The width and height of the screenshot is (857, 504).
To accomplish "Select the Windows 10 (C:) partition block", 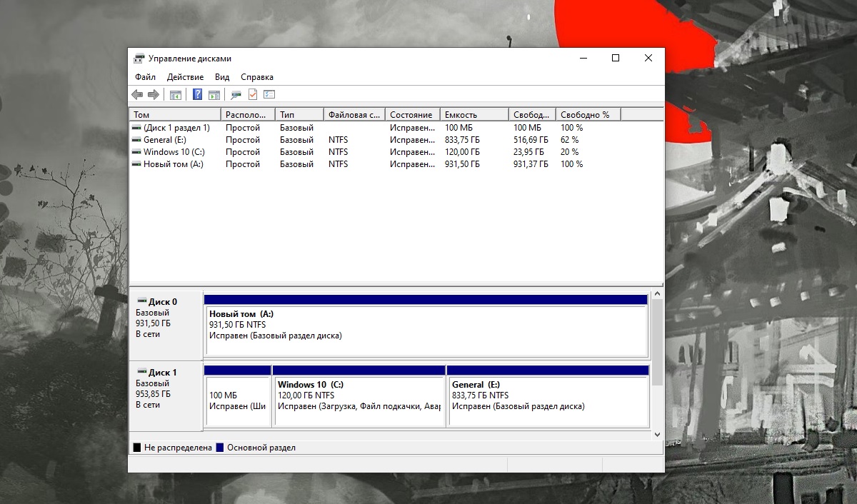I will (359, 400).
